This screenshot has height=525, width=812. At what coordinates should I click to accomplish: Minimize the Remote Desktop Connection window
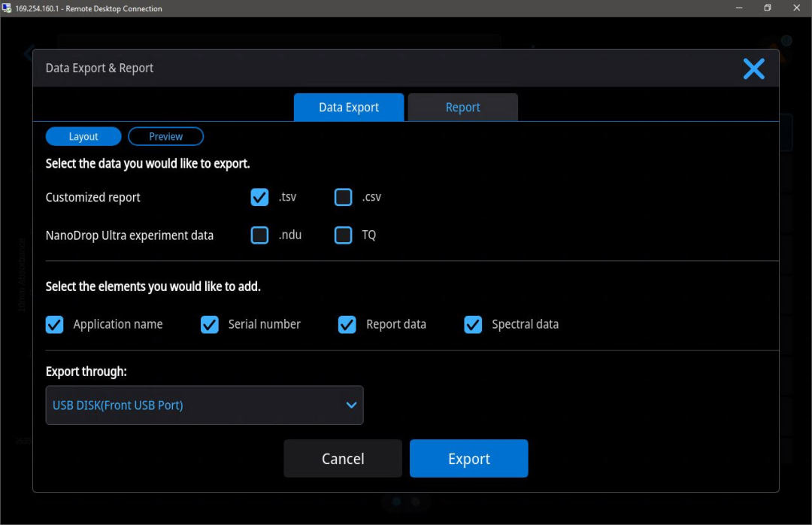click(739, 8)
